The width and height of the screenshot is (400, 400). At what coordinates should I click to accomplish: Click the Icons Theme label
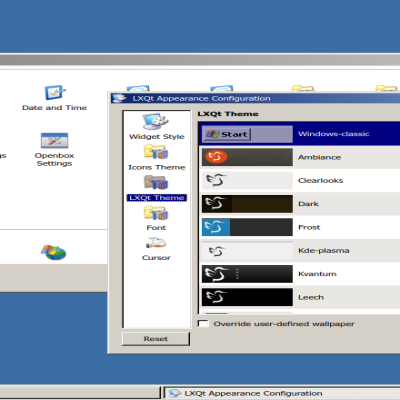(157, 167)
